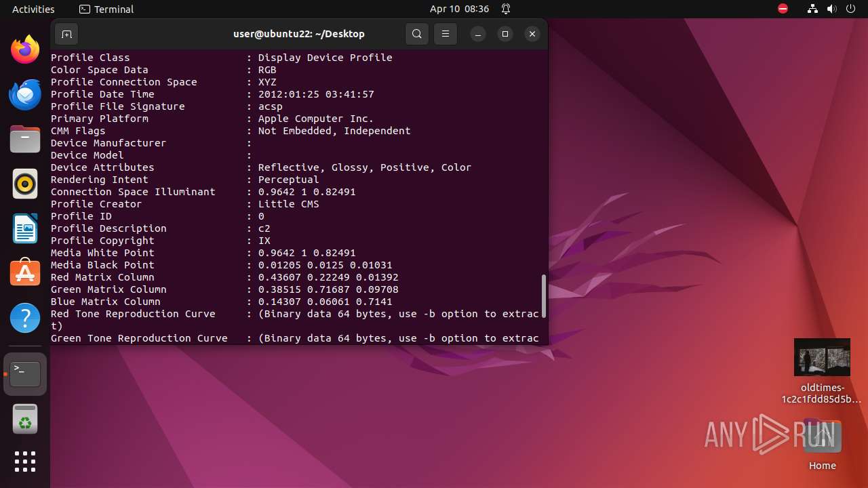This screenshot has height=488, width=868.
Task: Click the date value 2012:01:25 03:41:57
Action: 316,94
